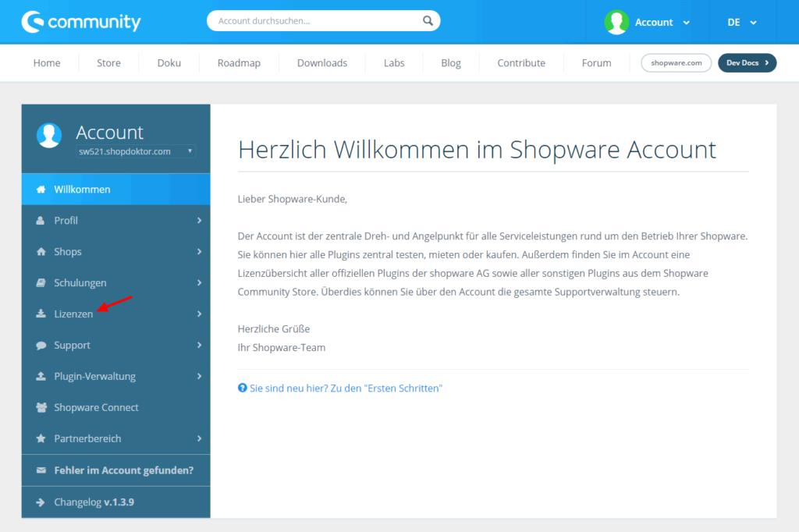
Task: Click the Shopware community logo
Action: pyautogui.click(x=81, y=22)
